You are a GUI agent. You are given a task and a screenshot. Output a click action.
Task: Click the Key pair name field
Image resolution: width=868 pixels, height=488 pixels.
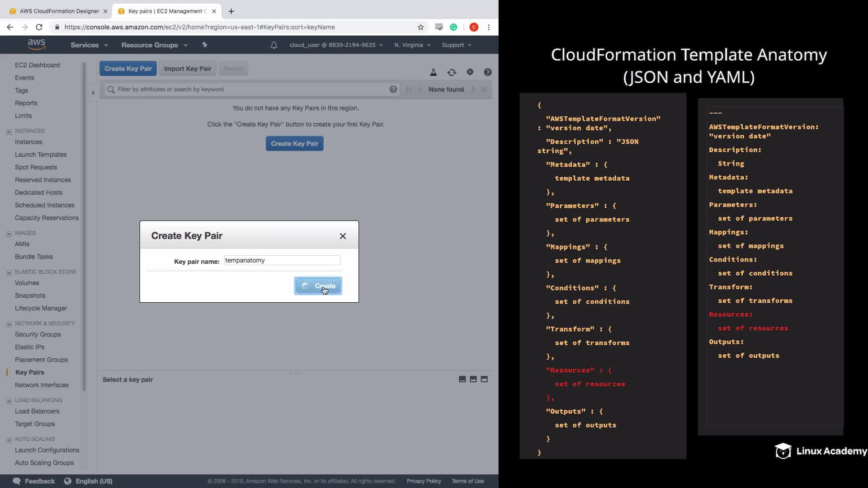click(282, 260)
